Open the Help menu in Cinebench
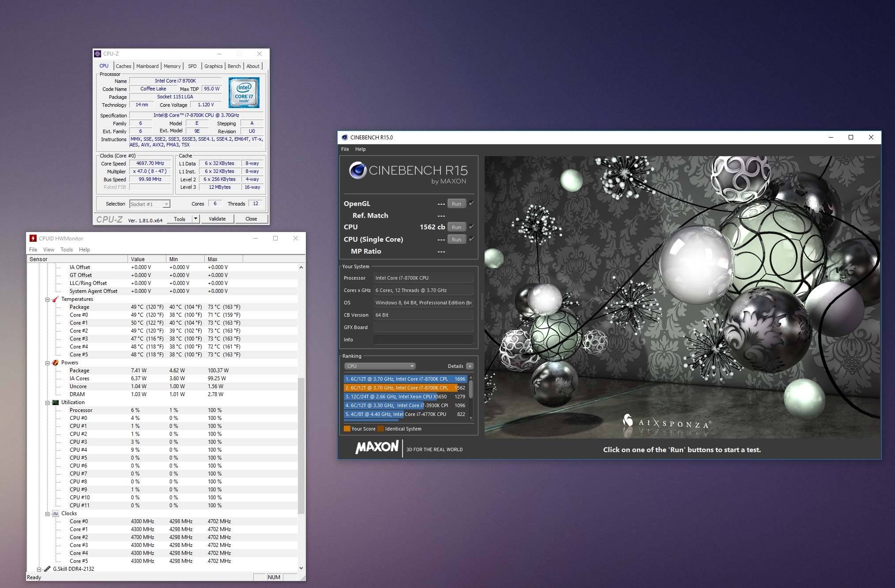The image size is (895, 588). click(361, 149)
